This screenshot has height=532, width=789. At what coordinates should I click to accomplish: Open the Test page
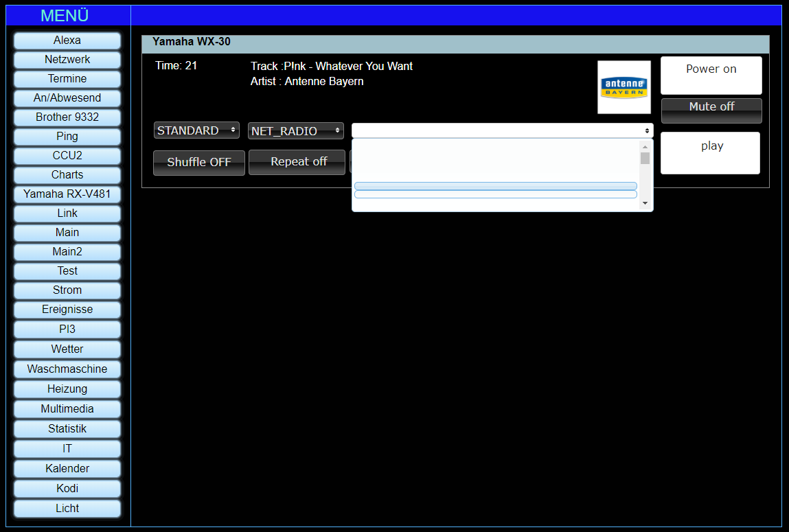point(67,271)
